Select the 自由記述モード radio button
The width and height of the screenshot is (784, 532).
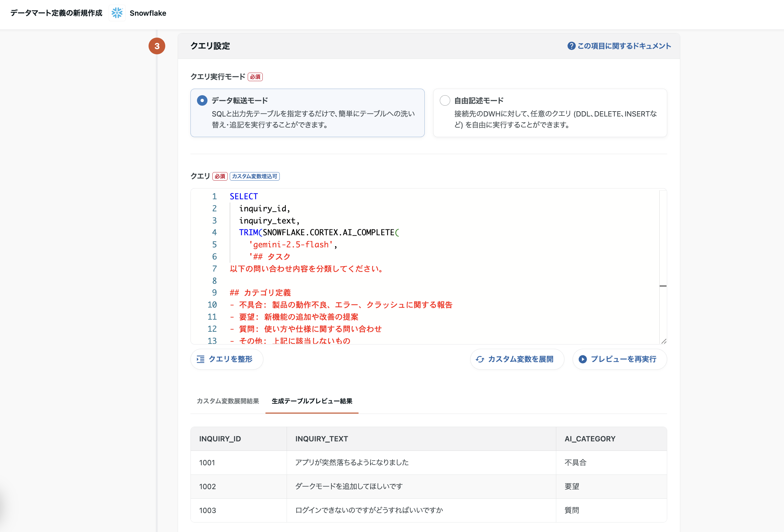[445, 100]
